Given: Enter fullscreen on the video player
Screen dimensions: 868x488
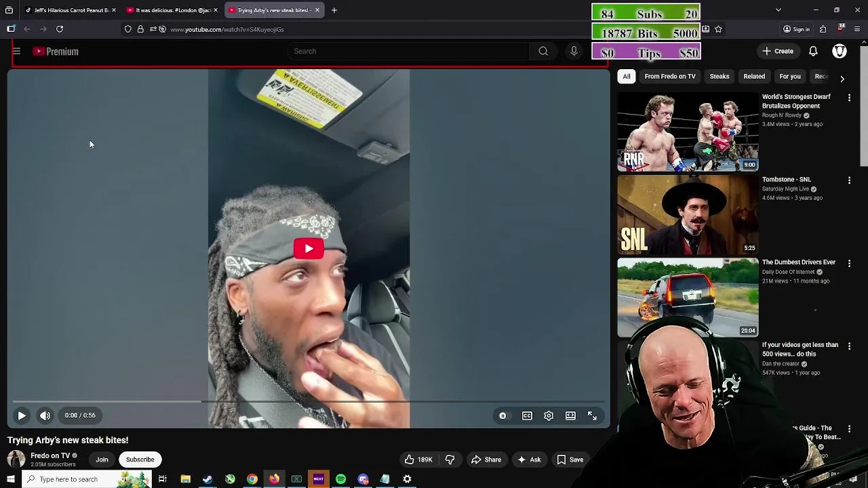Looking at the screenshot, I should click(592, 415).
